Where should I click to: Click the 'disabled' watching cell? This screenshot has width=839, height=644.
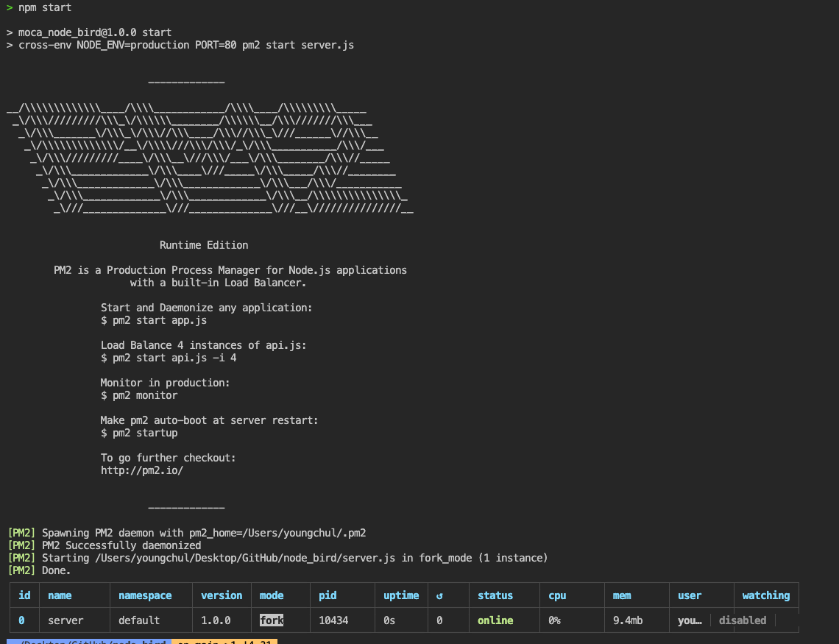(743, 620)
